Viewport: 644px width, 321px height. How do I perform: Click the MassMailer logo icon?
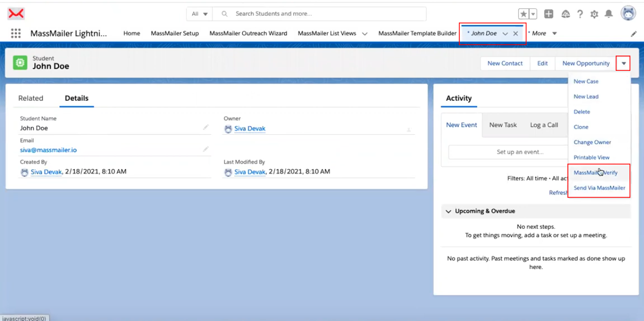click(x=16, y=13)
